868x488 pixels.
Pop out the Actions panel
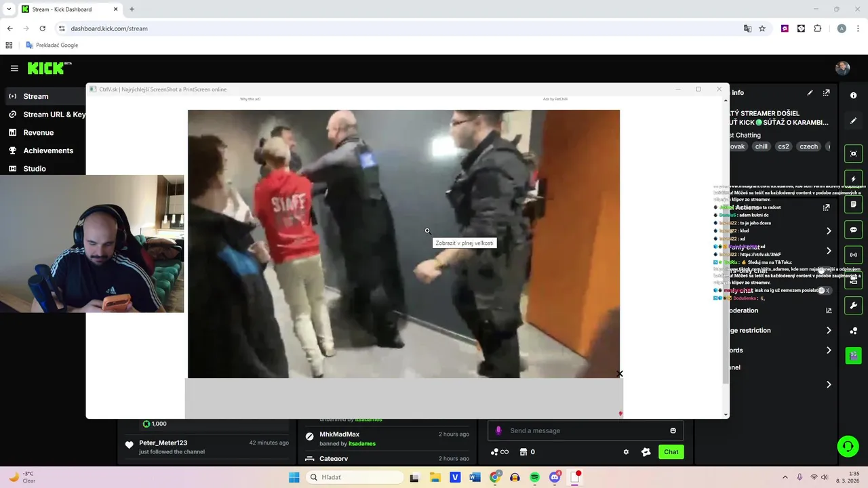click(x=826, y=207)
